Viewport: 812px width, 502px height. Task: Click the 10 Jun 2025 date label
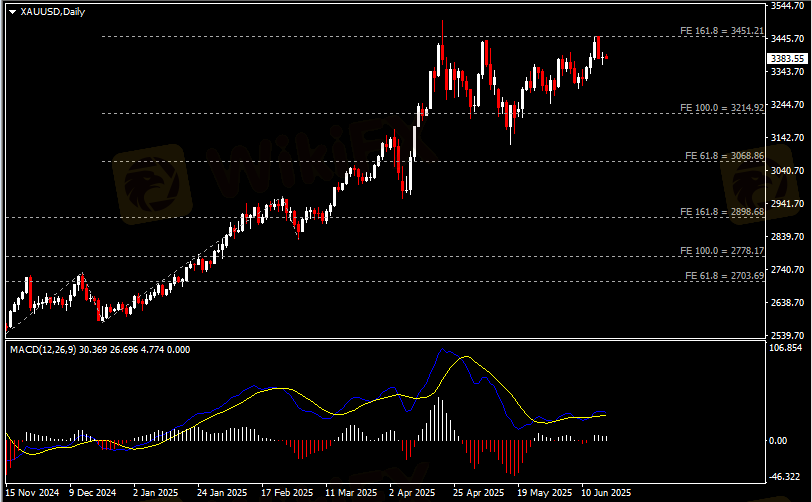(606, 493)
